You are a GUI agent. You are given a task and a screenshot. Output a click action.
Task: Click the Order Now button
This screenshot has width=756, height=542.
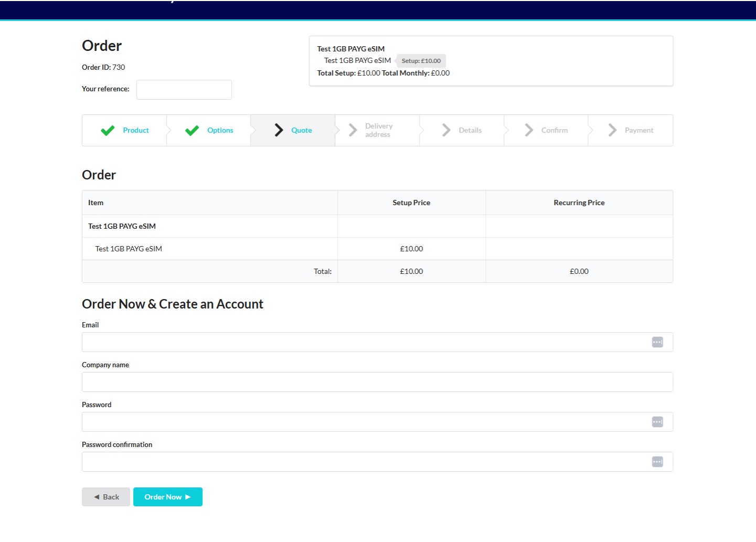pyautogui.click(x=168, y=497)
